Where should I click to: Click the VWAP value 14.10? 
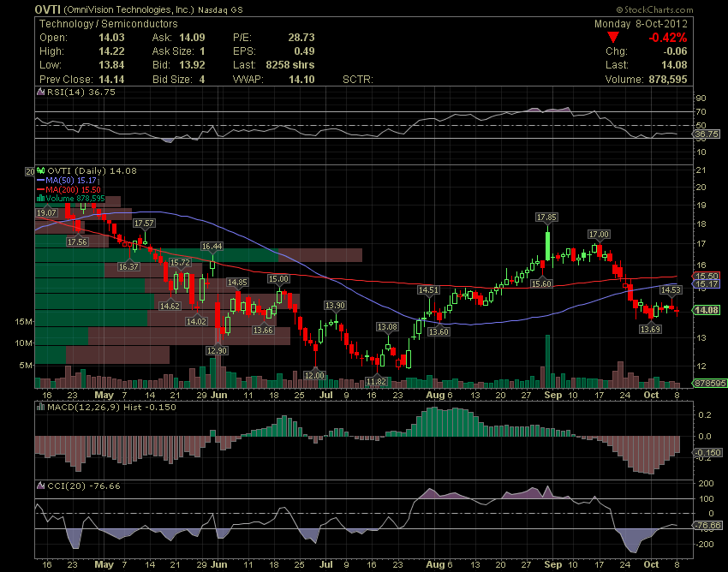click(301, 79)
